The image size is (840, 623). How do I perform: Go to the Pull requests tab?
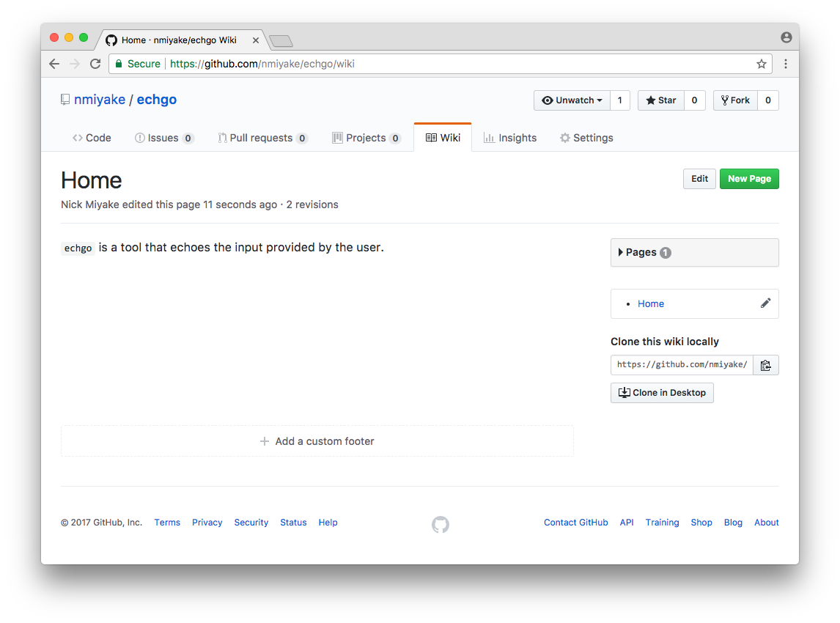[x=262, y=138]
